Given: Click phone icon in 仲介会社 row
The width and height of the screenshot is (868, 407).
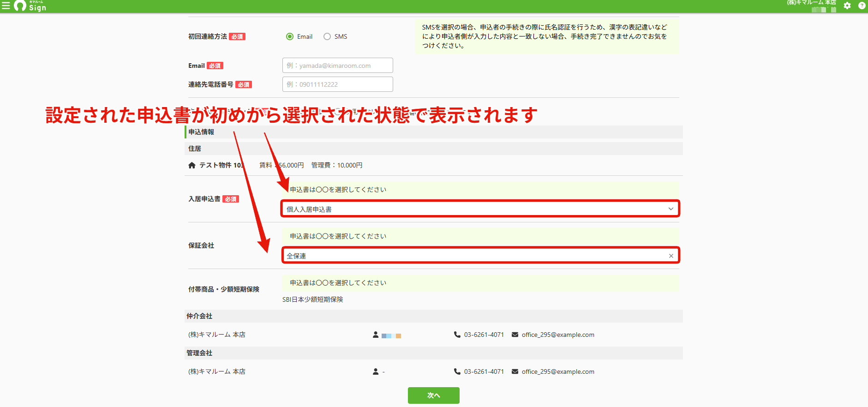Looking at the screenshot, I should coord(457,335).
